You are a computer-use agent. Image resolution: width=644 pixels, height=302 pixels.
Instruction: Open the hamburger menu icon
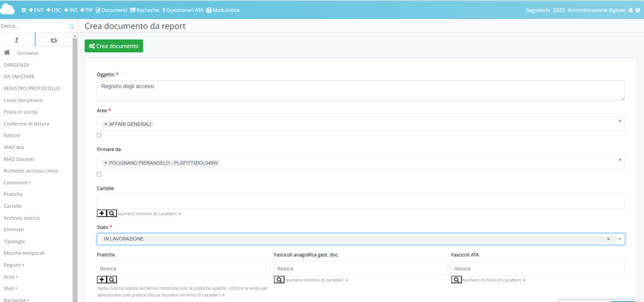(24, 10)
